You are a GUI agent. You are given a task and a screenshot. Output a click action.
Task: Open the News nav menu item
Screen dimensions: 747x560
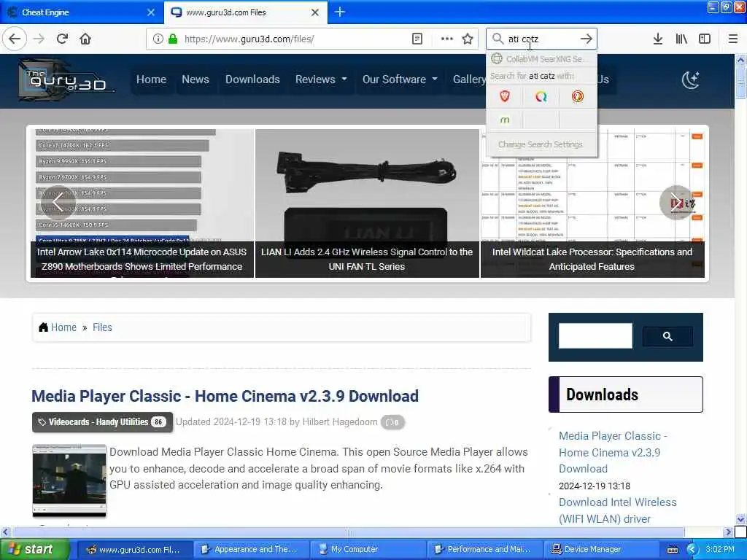[x=196, y=79]
